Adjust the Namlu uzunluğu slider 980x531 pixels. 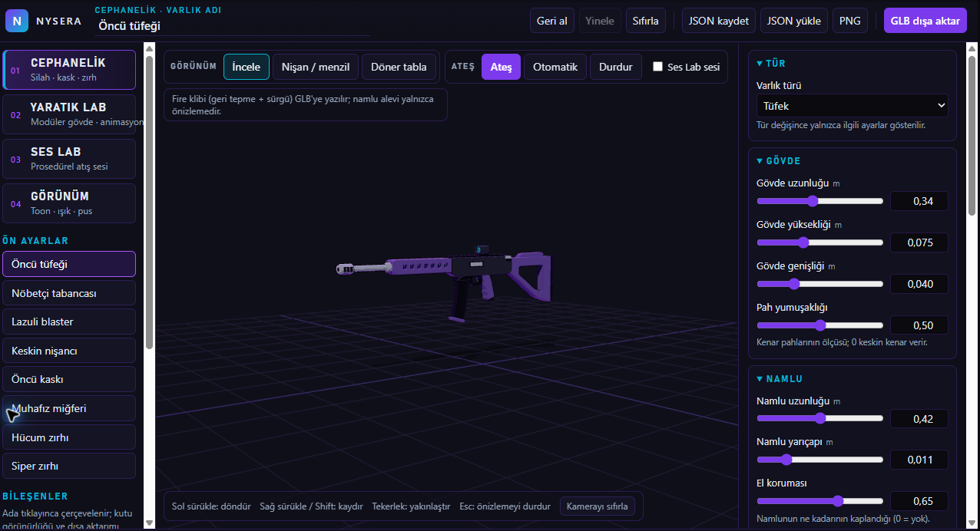point(819,418)
